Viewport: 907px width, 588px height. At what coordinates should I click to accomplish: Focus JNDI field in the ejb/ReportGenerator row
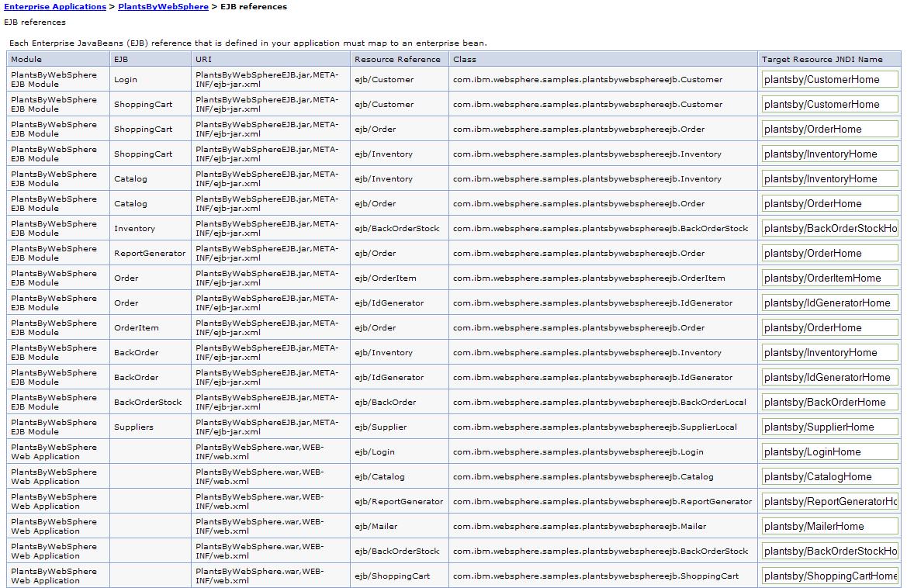[829, 503]
